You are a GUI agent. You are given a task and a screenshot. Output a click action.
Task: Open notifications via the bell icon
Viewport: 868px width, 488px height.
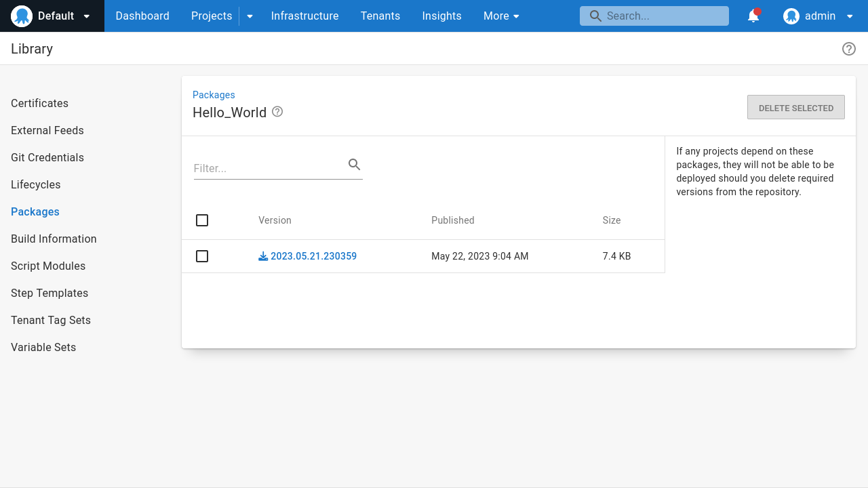click(753, 16)
